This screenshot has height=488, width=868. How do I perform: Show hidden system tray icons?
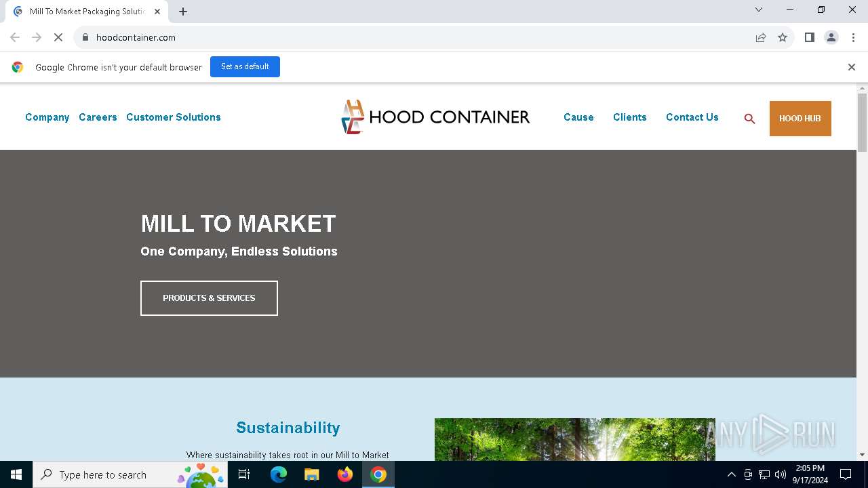(731, 474)
